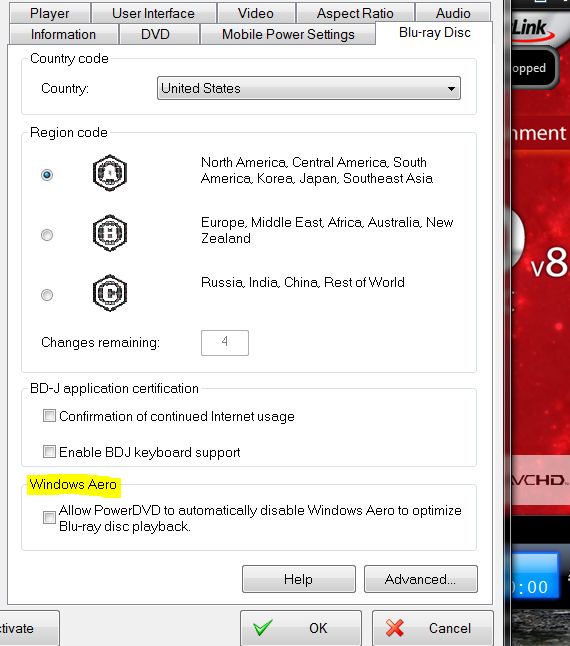Click Russia, India, China region text

click(303, 282)
